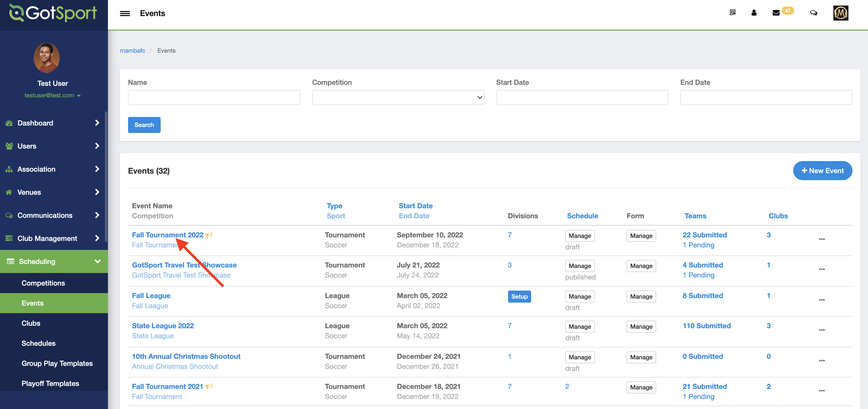The image size is (868, 409).
Task: Open divisions count 3 for GotSport Travel Test Showcase
Action: pyautogui.click(x=510, y=265)
